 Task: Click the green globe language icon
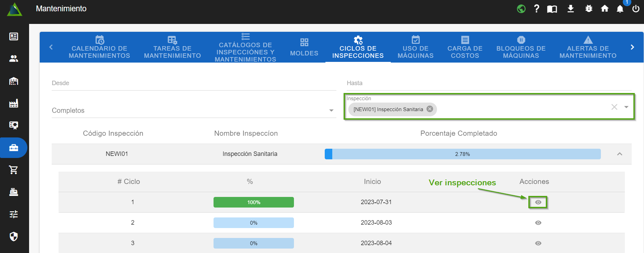(521, 9)
